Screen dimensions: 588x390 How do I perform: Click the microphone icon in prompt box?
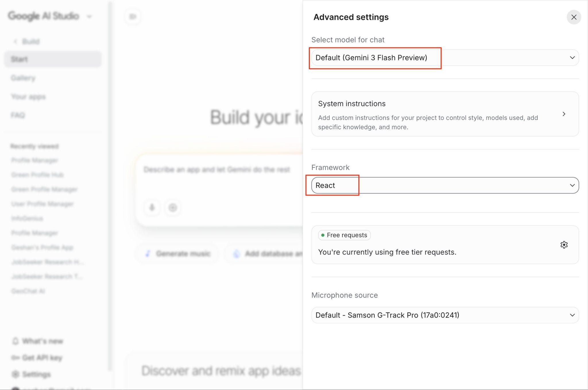[x=152, y=207]
